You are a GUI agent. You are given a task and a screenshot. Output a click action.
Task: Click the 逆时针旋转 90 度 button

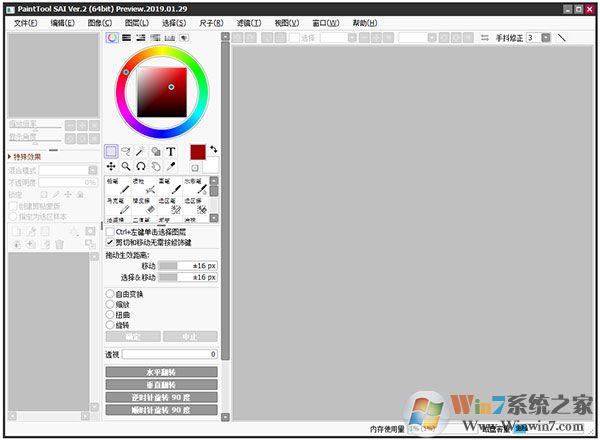(x=161, y=397)
